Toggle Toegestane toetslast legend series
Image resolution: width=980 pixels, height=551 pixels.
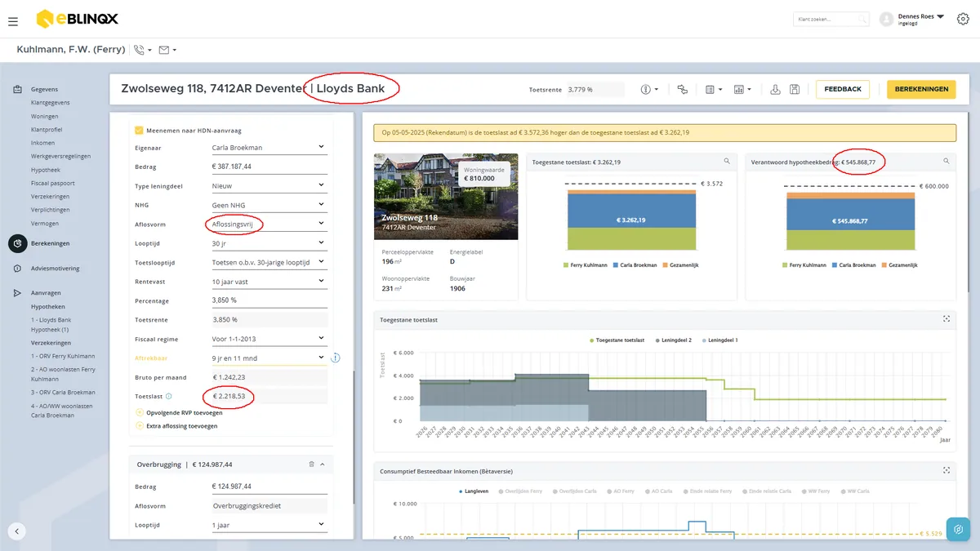[x=616, y=340]
